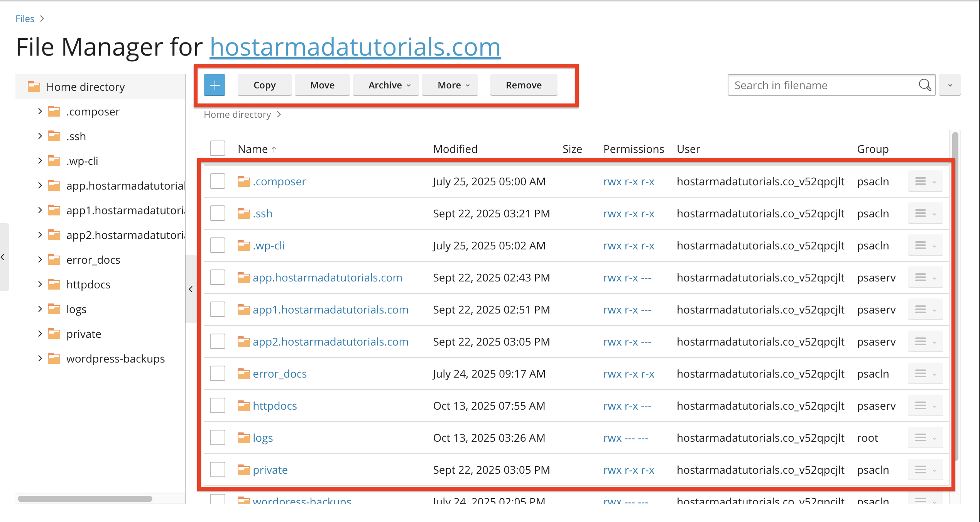
Task: Click the error_docs folder icon in file list
Action: pyautogui.click(x=243, y=373)
